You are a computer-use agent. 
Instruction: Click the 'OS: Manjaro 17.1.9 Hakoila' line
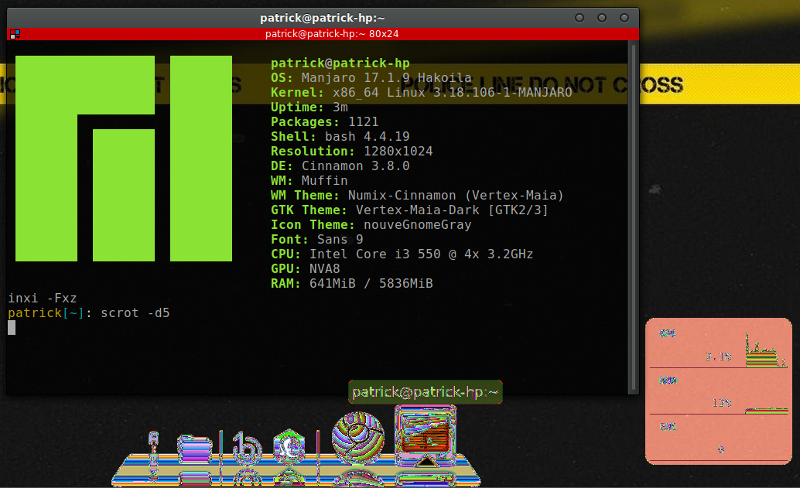click(x=371, y=78)
